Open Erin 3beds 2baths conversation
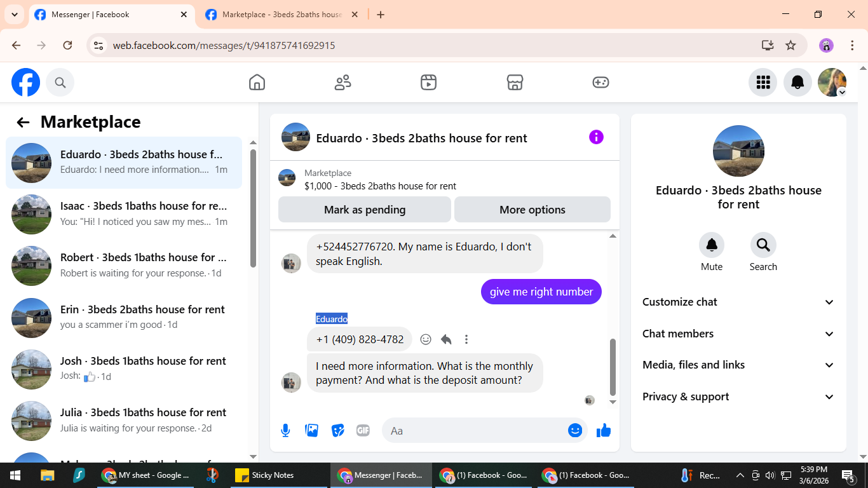The image size is (868, 488). (124, 317)
